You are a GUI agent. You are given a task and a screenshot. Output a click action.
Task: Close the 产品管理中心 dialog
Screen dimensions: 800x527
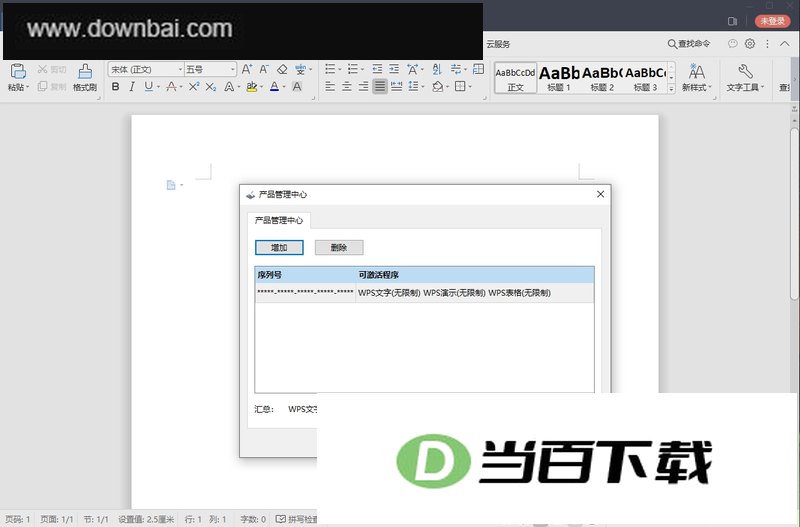click(601, 194)
